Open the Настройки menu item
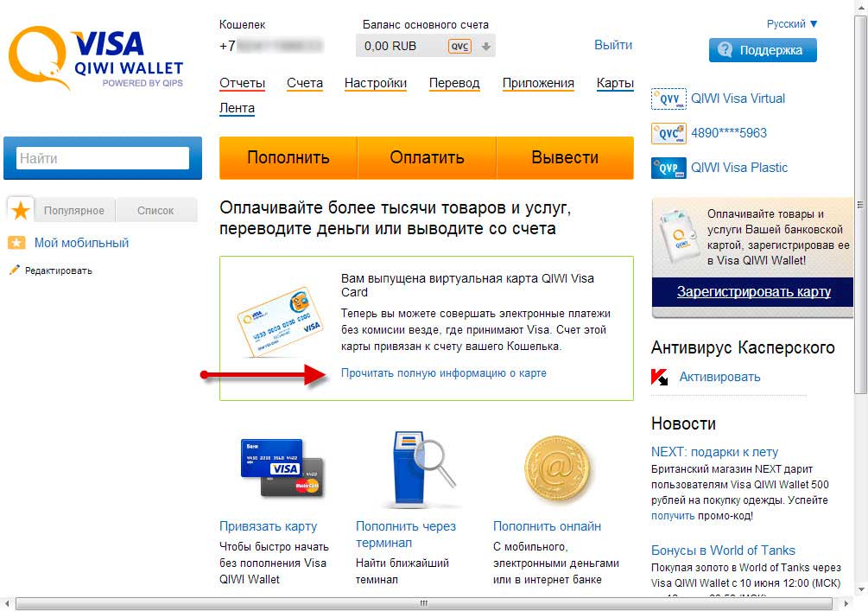Screen dimensions: 868x611 376,83
